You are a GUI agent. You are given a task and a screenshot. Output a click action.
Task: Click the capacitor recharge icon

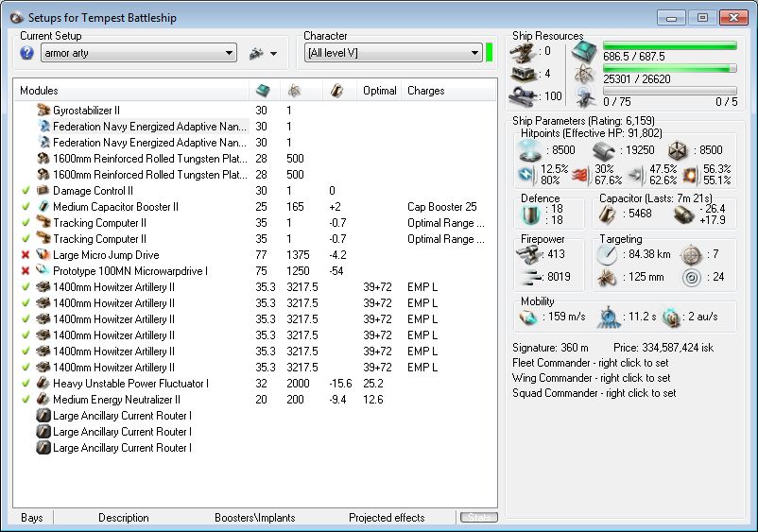(684, 215)
